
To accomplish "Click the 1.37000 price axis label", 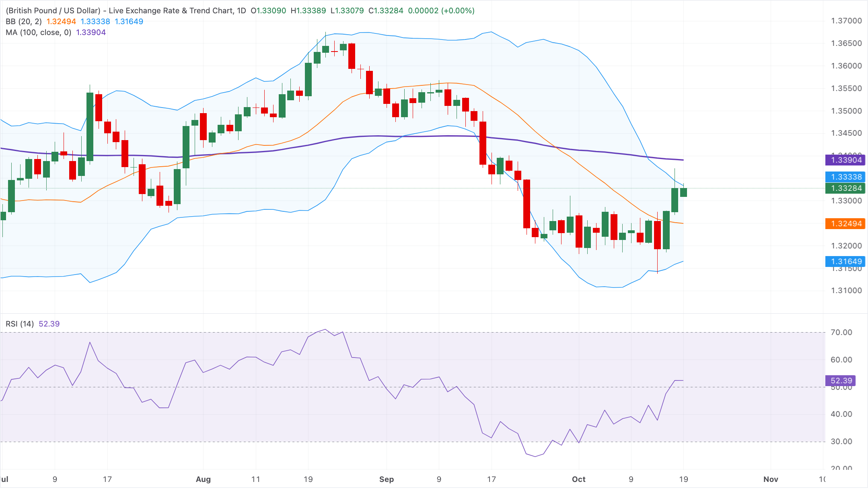I will point(846,21).
